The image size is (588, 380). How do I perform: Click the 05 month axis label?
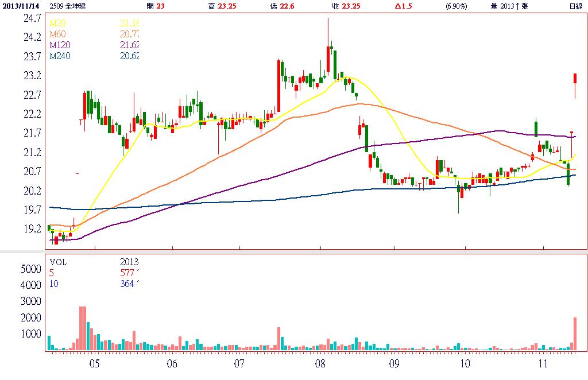click(95, 363)
